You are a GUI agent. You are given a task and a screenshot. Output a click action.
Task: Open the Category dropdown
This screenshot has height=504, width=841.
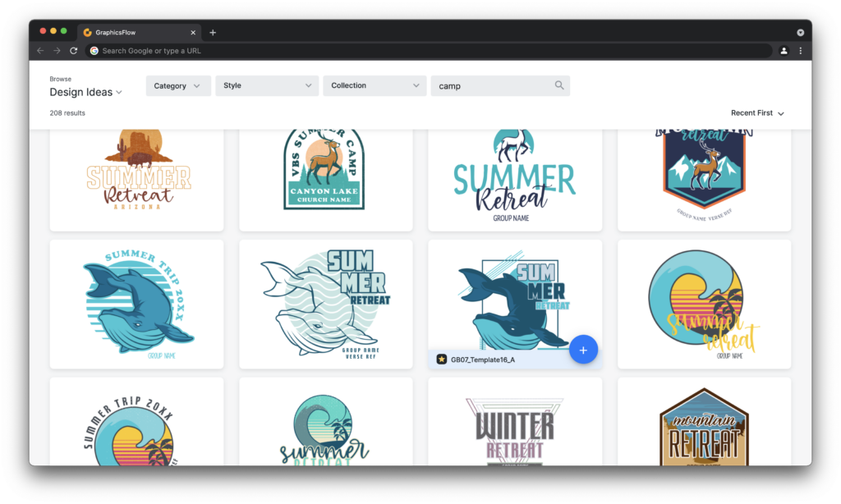point(177,86)
